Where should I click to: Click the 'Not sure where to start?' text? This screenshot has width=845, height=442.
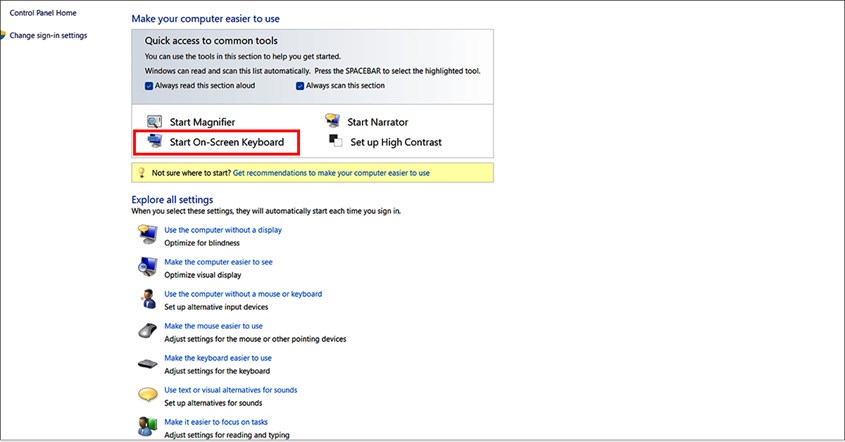191,173
